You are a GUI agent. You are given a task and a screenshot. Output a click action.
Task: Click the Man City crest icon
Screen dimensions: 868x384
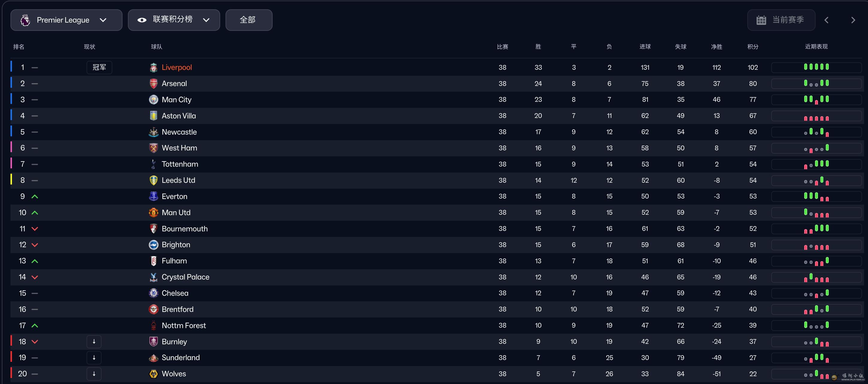(153, 100)
